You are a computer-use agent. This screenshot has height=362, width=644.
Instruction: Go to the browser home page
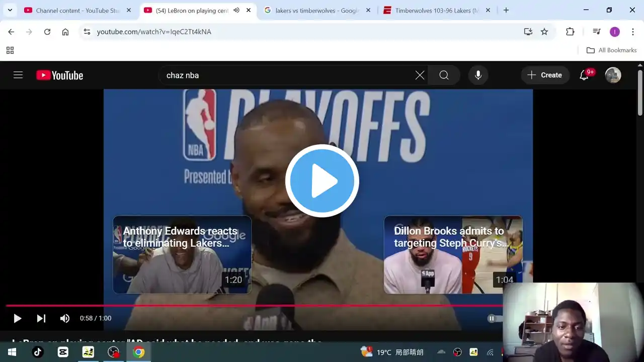65,32
